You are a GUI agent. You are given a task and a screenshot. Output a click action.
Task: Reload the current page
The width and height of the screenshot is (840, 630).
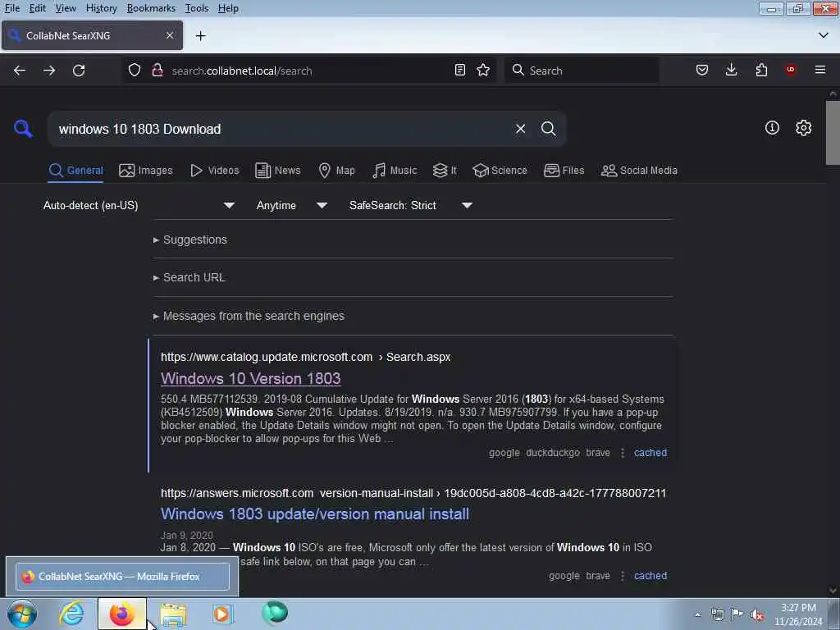pyautogui.click(x=79, y=71)
